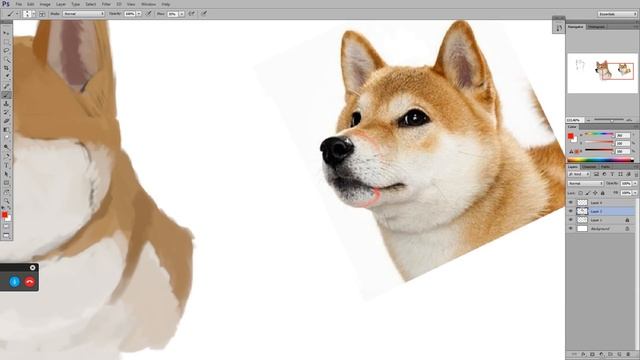Select the Path Selection tool

[x=6, y=174]
